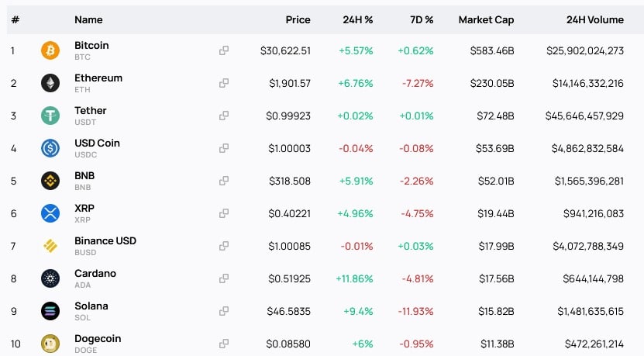The width and height of the screenshot is (644, 356).
Task: Sort by Market Cap column header
Action: [x=486, y=19]
